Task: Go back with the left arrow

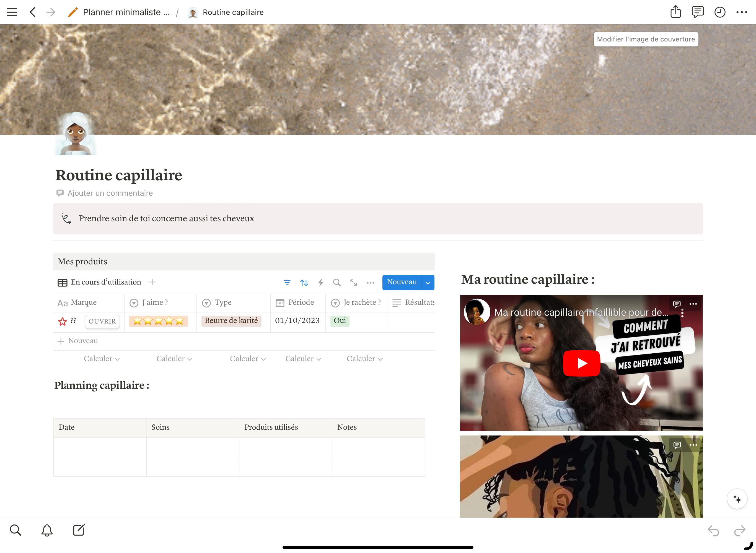Action: (32, 12)
